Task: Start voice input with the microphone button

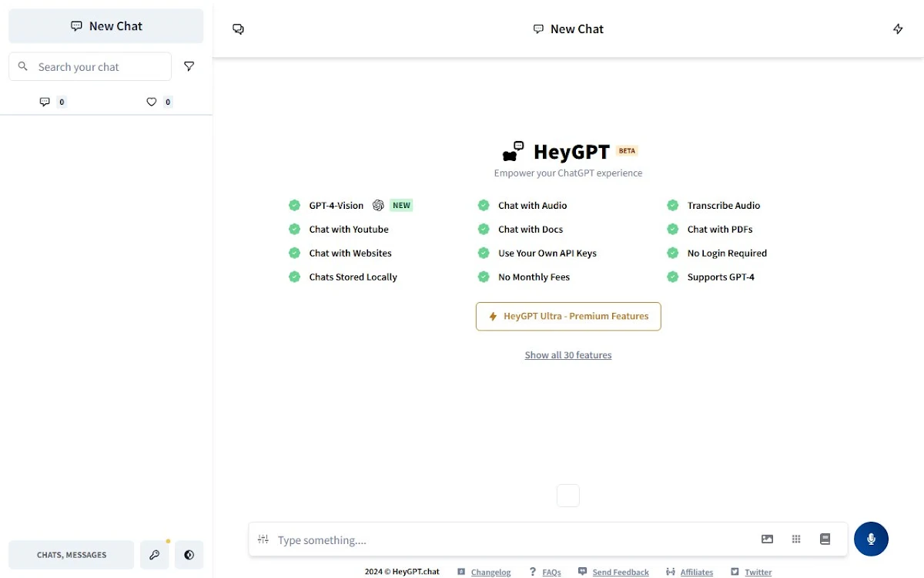Action: [x=871, y=539]
